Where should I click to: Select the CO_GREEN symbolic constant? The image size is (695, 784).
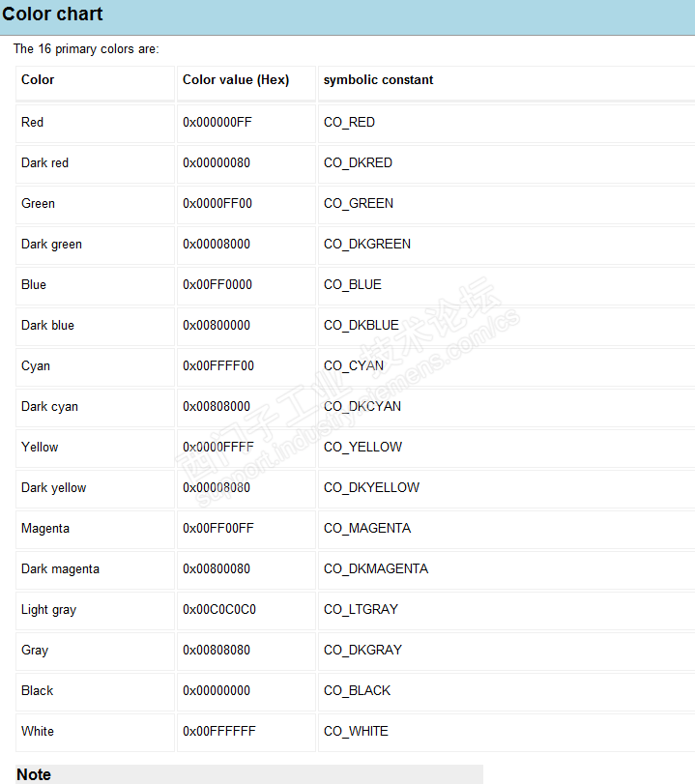click(x=358, y=204)
